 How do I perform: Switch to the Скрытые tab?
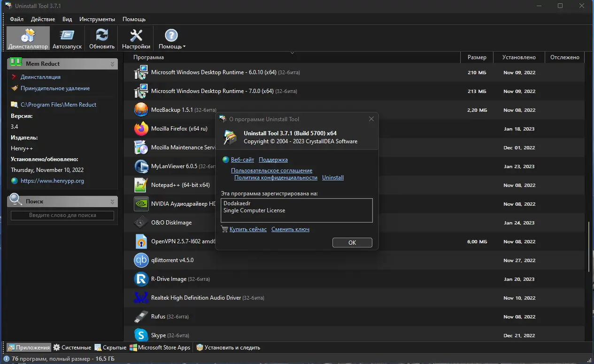click(x=110, y=348)
